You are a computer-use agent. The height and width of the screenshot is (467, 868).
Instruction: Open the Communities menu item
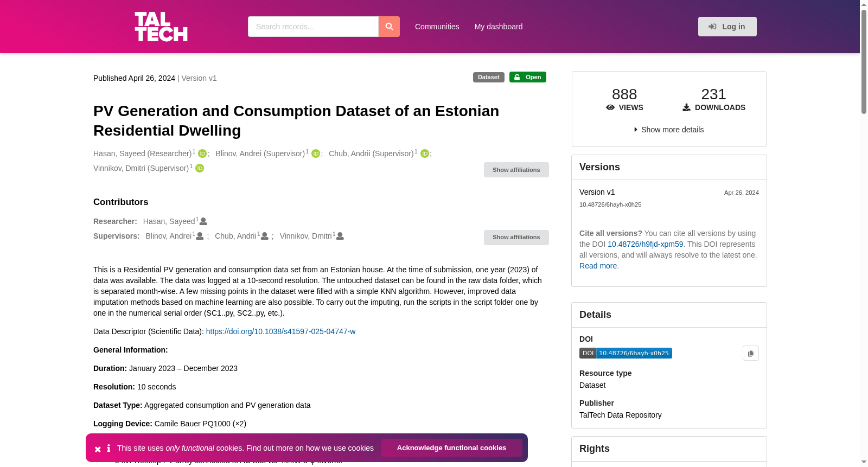tap(437, 27)
